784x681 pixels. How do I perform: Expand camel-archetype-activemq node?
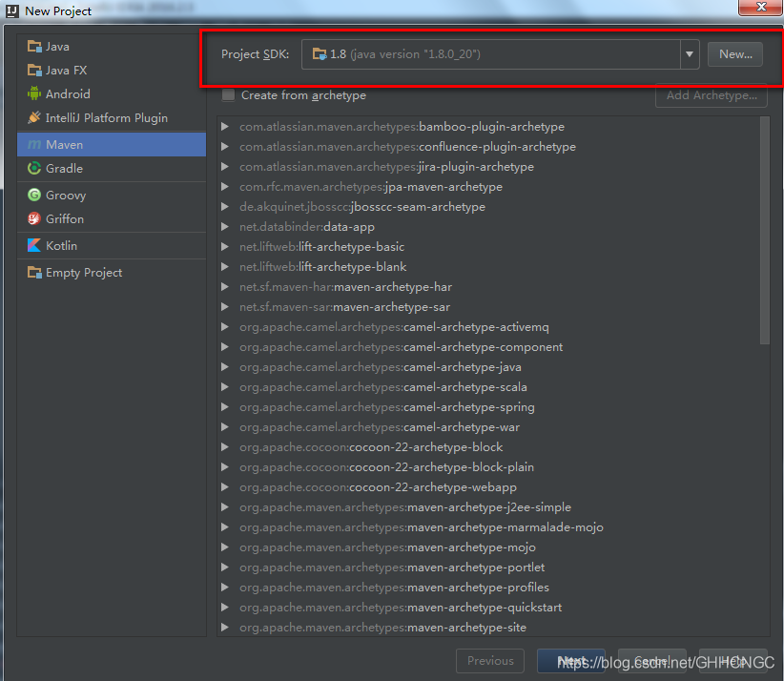coord(225,326)
